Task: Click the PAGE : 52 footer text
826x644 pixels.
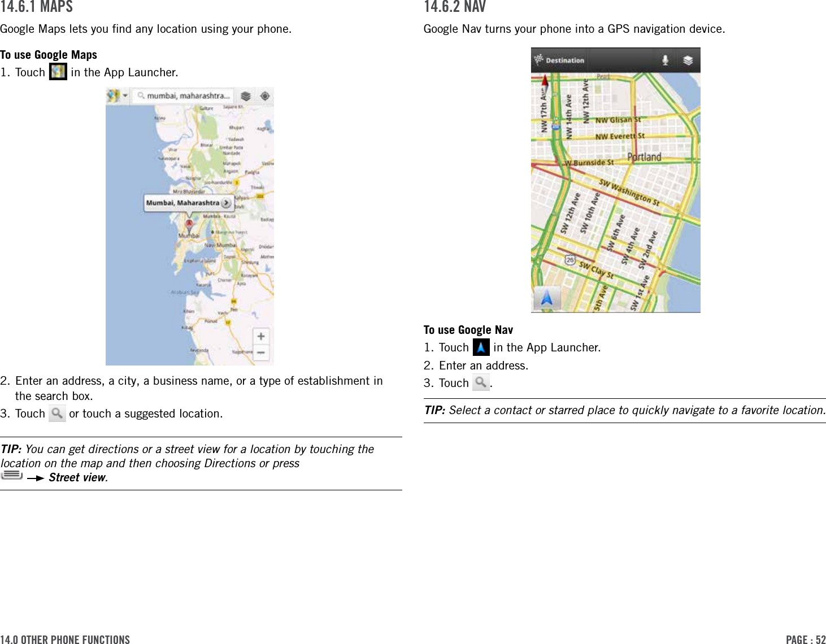Action: (x=806, y=639)
